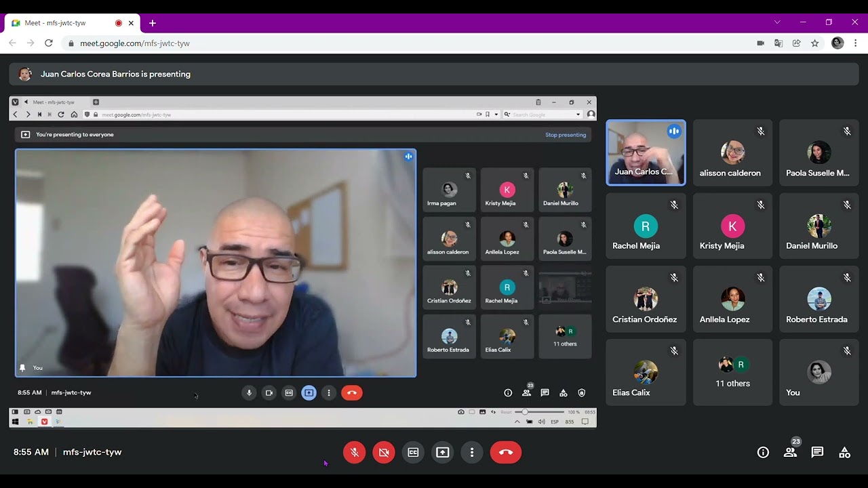The width and height of the screenshot is (868, 488).
Task: Select the Rachel Mejia tile
Action: click(x=646, y=226)
